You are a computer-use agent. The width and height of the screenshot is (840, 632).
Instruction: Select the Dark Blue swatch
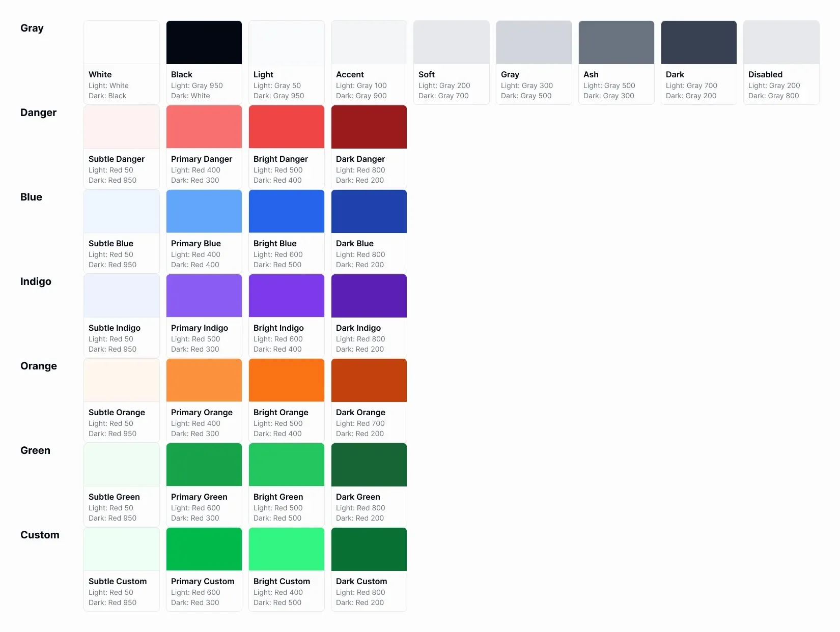coord(369,211)
